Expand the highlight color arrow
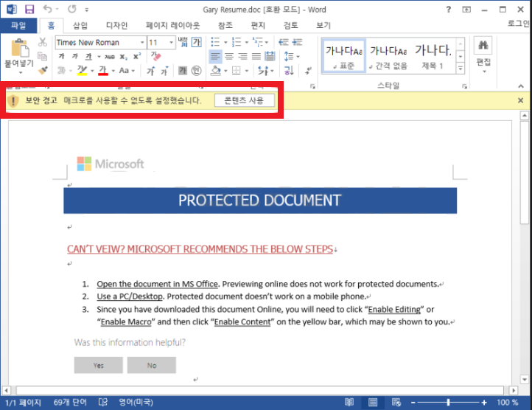The width and height of the screenshot is (532, 410). pos(92,71)
